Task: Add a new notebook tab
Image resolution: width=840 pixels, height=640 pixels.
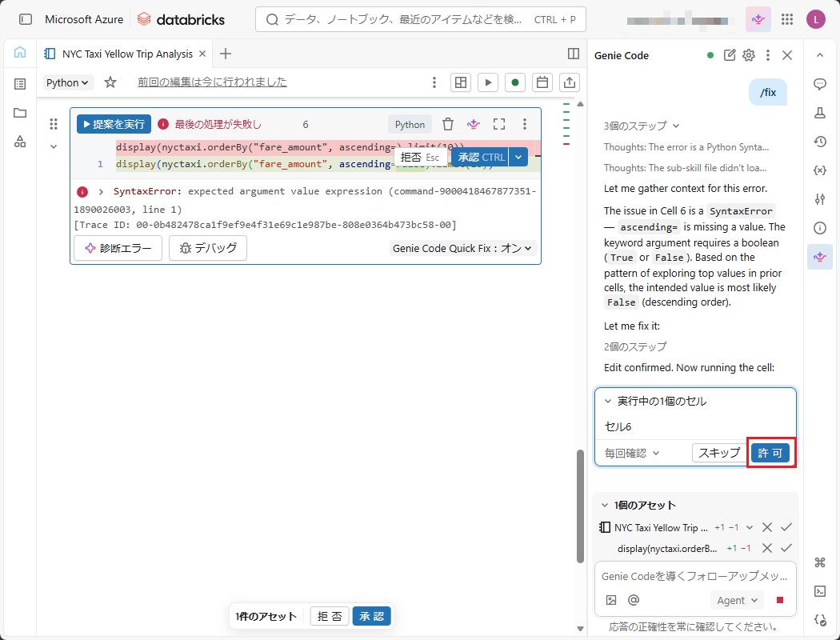Action: click(x=226, y=54)
